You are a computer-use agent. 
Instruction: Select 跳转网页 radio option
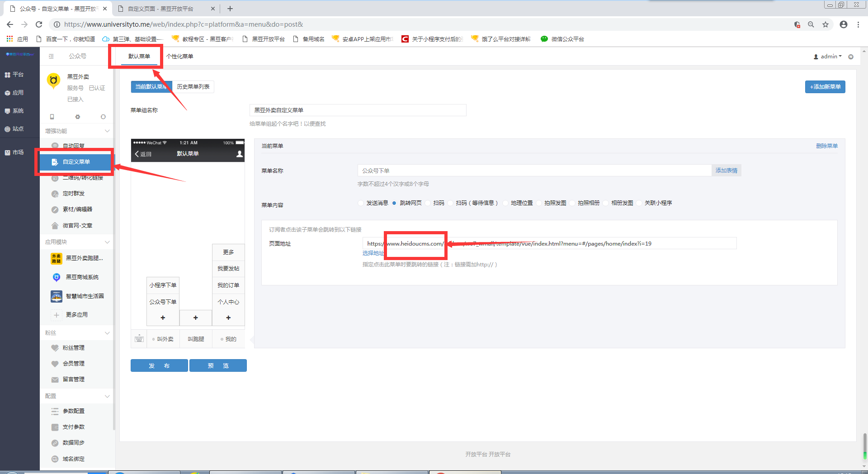(394, 203)
